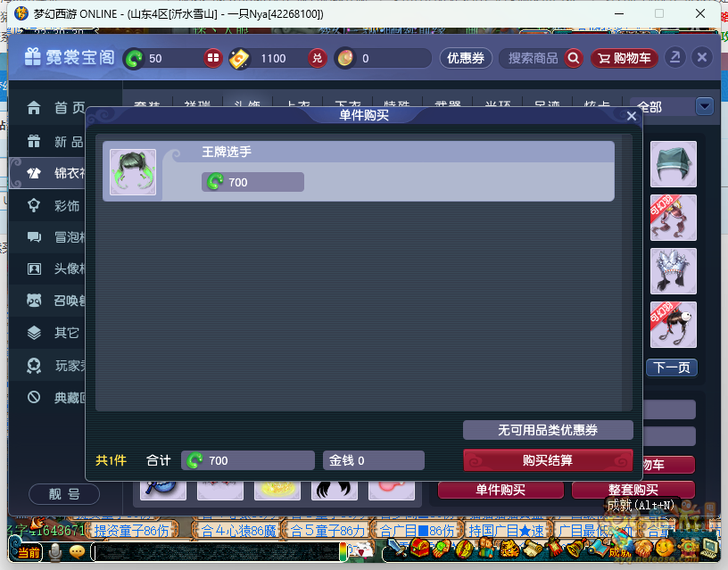This screenshot has width=728, height=570.
Task: Select the 王牌选手 hairpiece thumbnail in dialog
Action: coord(133,172)
